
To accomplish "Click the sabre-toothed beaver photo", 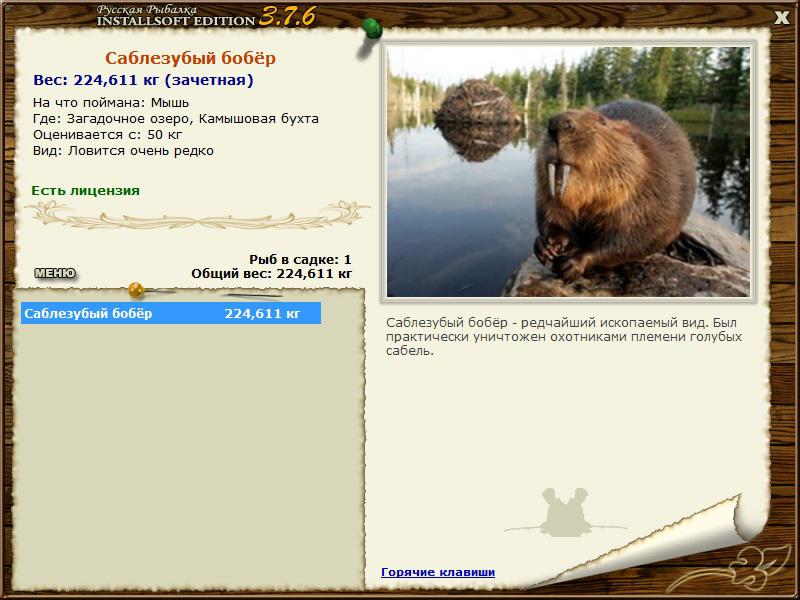I will coord(568,171).
